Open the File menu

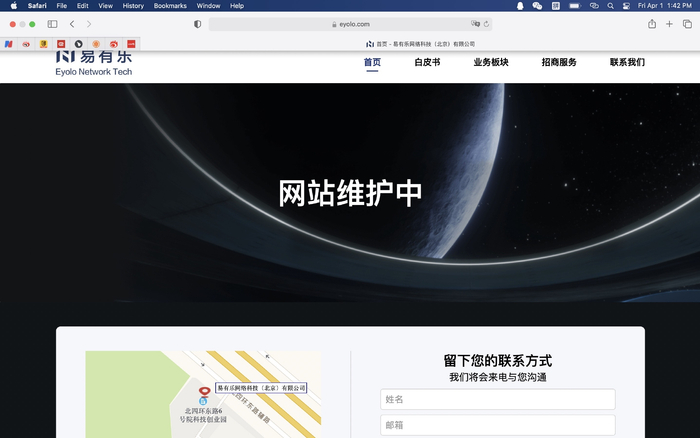(62, 6)
